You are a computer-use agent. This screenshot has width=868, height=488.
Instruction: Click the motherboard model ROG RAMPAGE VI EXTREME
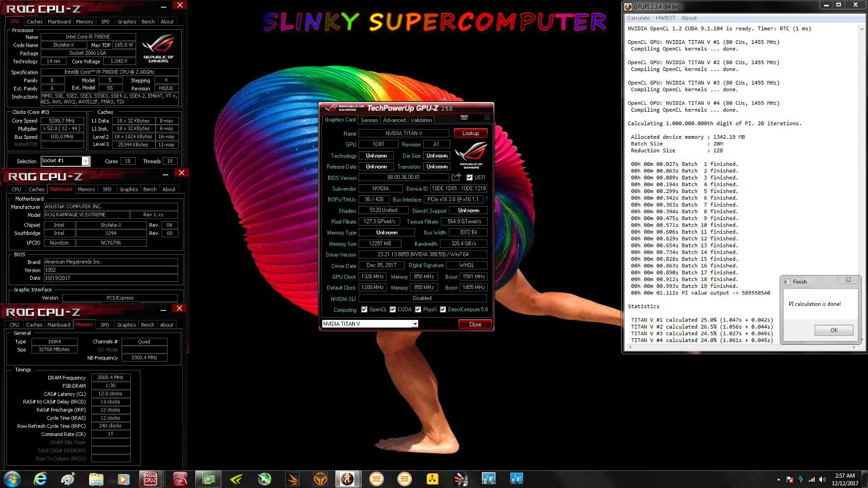pyautogui.click(x=86, y=215)
